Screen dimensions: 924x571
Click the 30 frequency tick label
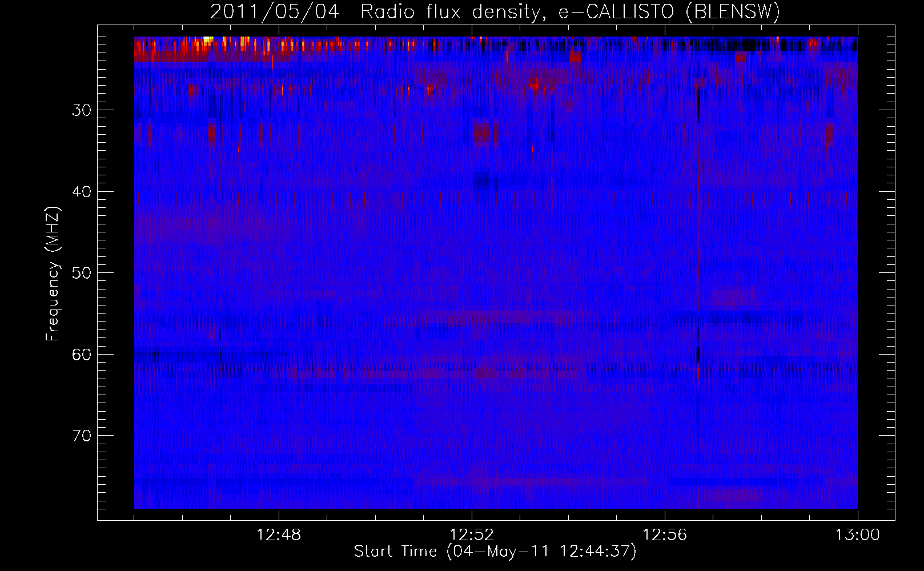[x=82, y=110]
